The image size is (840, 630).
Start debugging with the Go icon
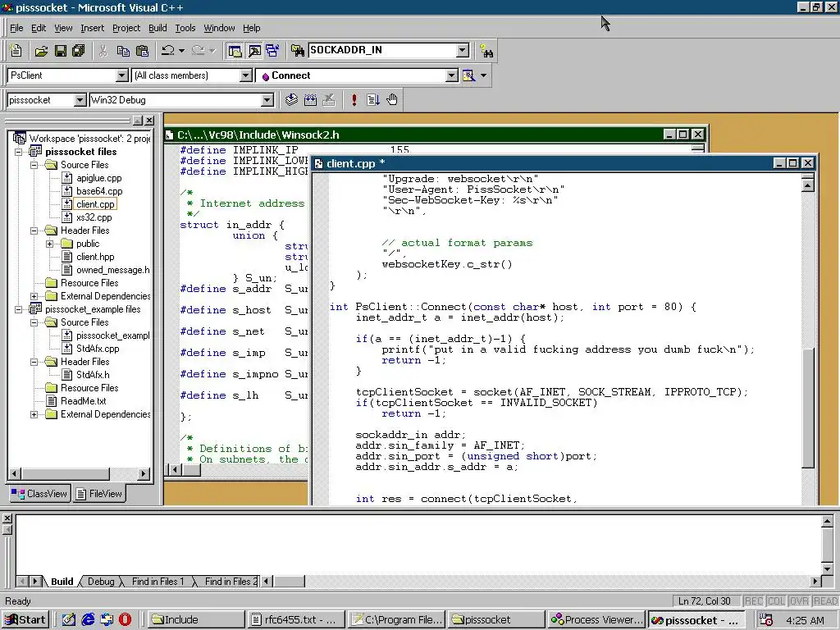(373, 99)
